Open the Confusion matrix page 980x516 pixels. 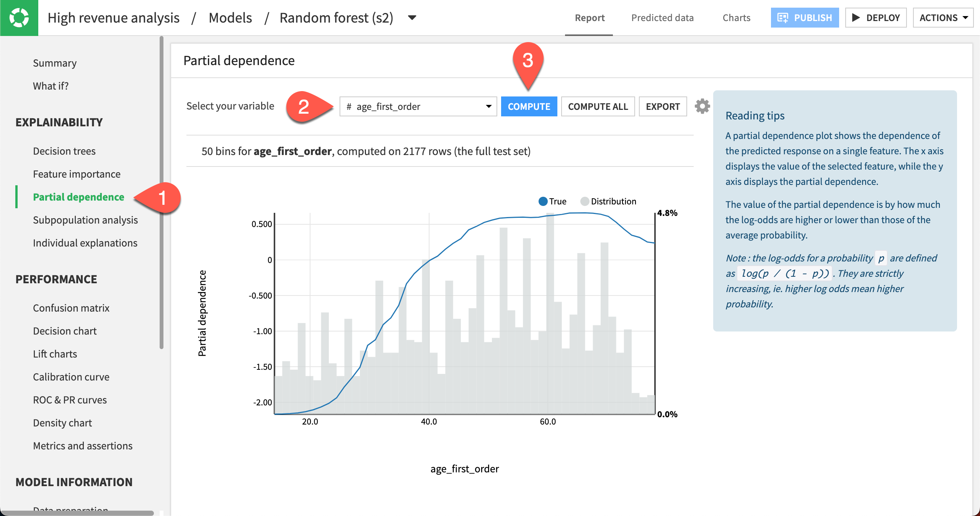click(x=71, y=308)
